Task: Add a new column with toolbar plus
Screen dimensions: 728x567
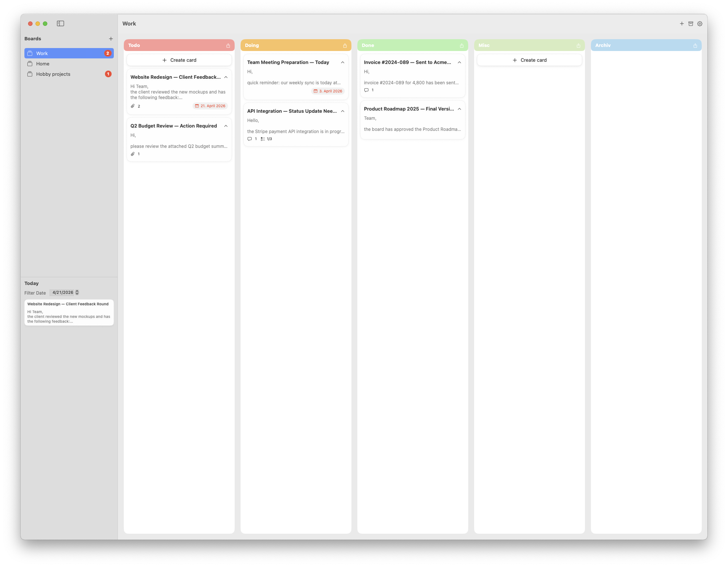Action: click(x=682, y=24)
